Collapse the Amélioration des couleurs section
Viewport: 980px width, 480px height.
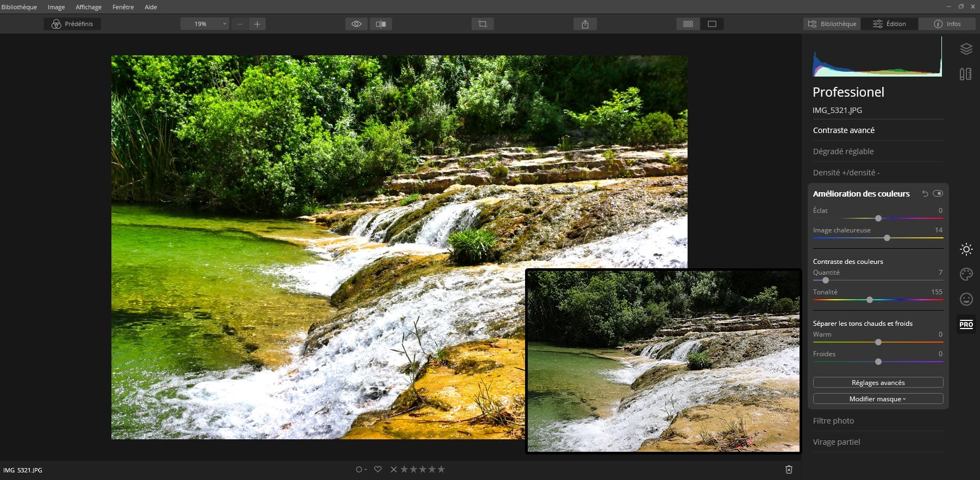[861, 194]
